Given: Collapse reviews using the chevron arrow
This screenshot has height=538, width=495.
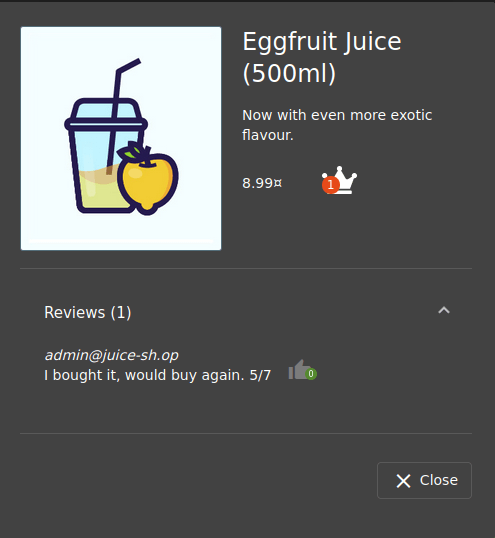Looking at the screenshot, I should pyautogui.click(x=444, y=311).
